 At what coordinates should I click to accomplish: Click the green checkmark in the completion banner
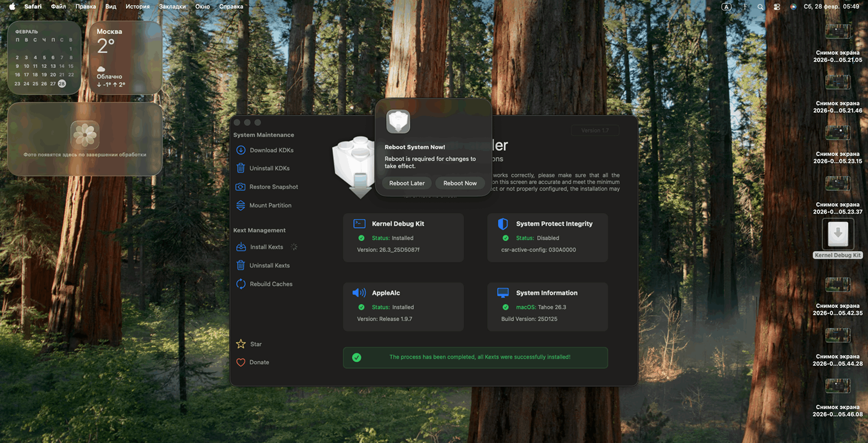(x=357, y=357)
